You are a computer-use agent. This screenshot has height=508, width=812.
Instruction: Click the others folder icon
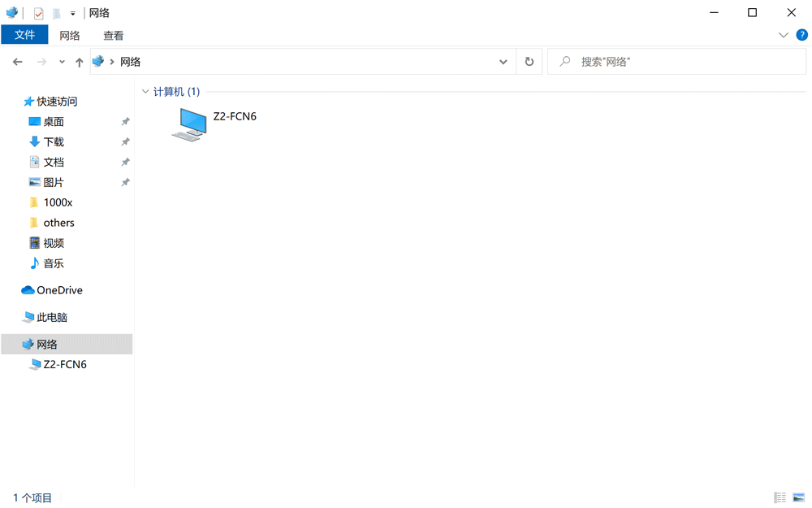pos(34,223)
